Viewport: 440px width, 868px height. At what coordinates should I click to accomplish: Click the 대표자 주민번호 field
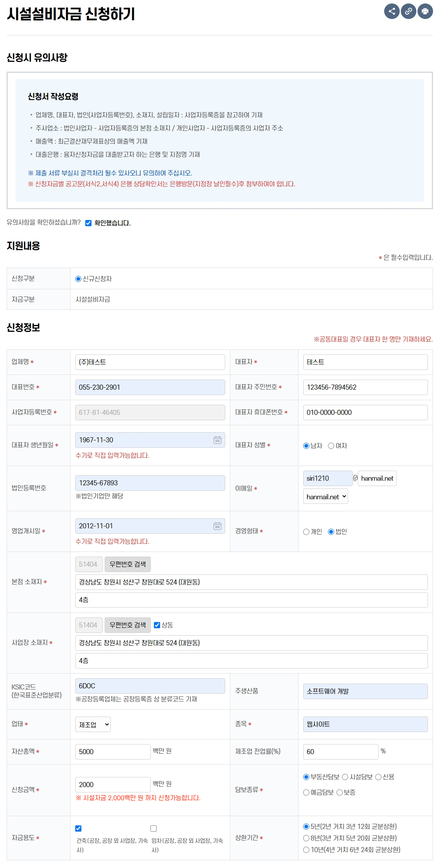pyautogui.click(x=366, y=387)
